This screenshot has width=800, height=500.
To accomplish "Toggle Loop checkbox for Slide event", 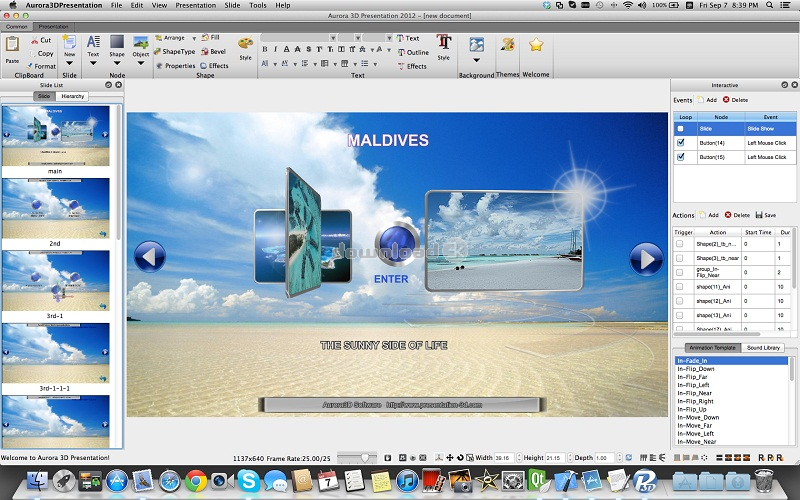I will point(680,129).
